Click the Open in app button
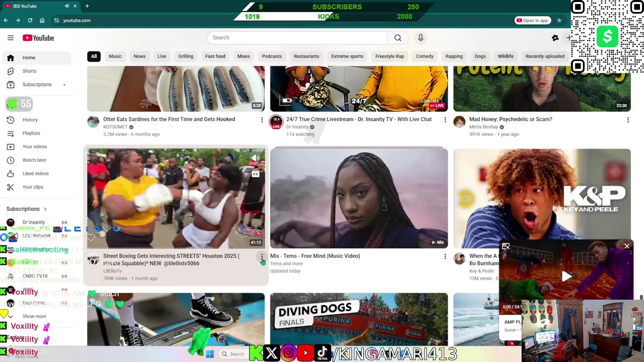The image size is (644, 362). tap(532, 20)
